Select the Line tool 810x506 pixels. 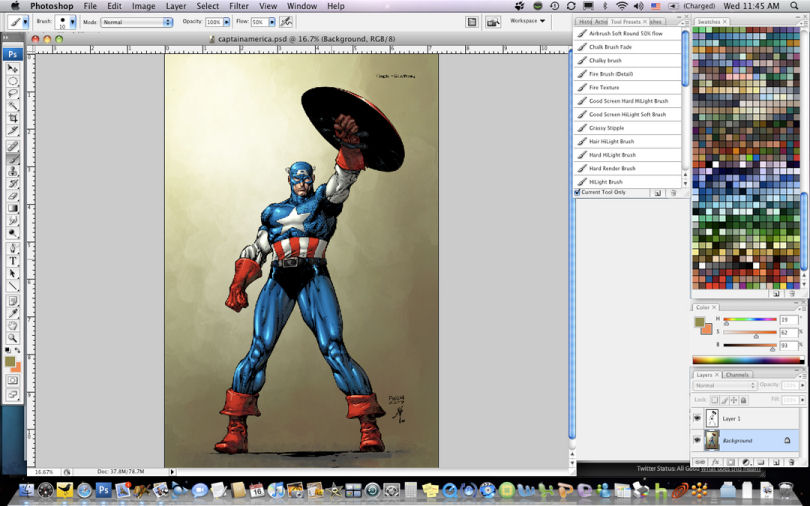click(x=13, y=286)
